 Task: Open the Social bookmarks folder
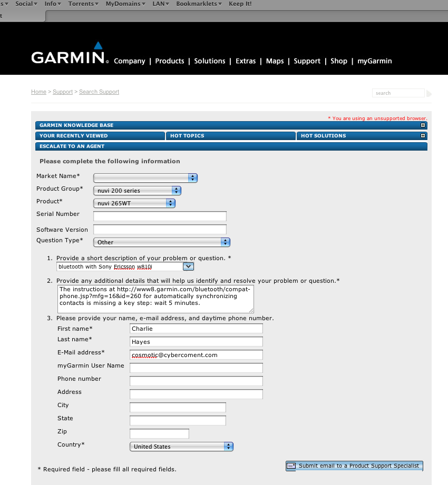pos(26,4)
